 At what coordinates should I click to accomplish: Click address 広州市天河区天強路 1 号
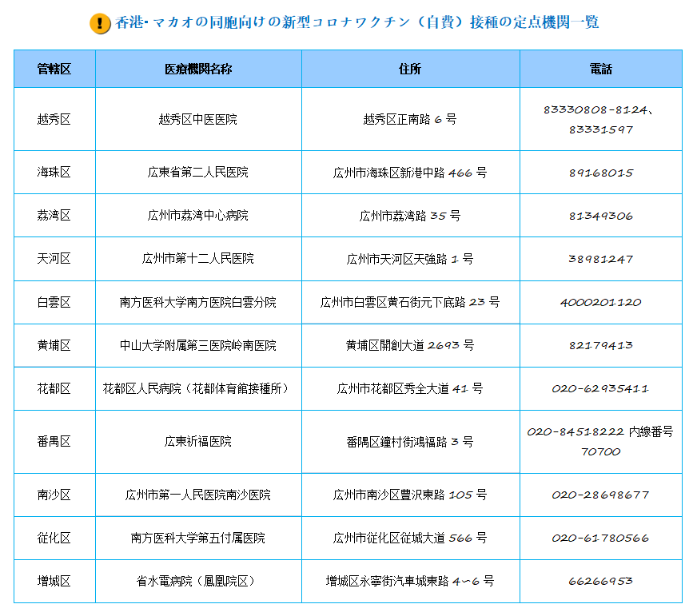[x=410, y=259]
